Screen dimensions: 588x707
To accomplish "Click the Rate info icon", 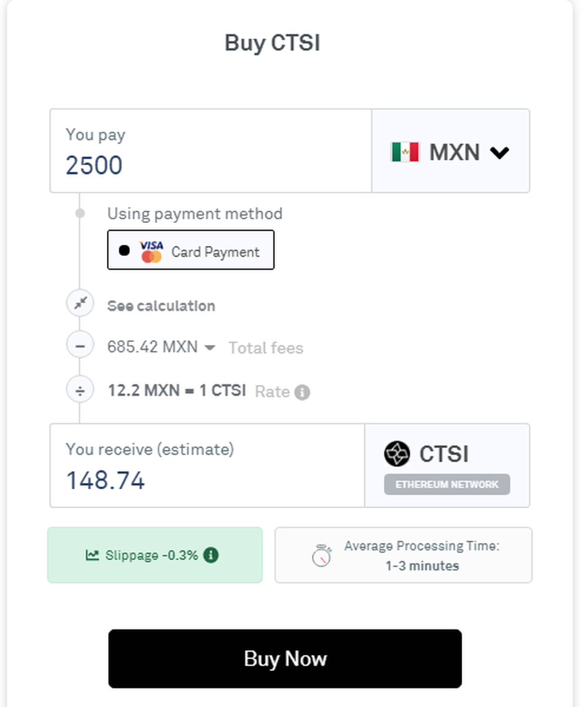I will 302,392.
